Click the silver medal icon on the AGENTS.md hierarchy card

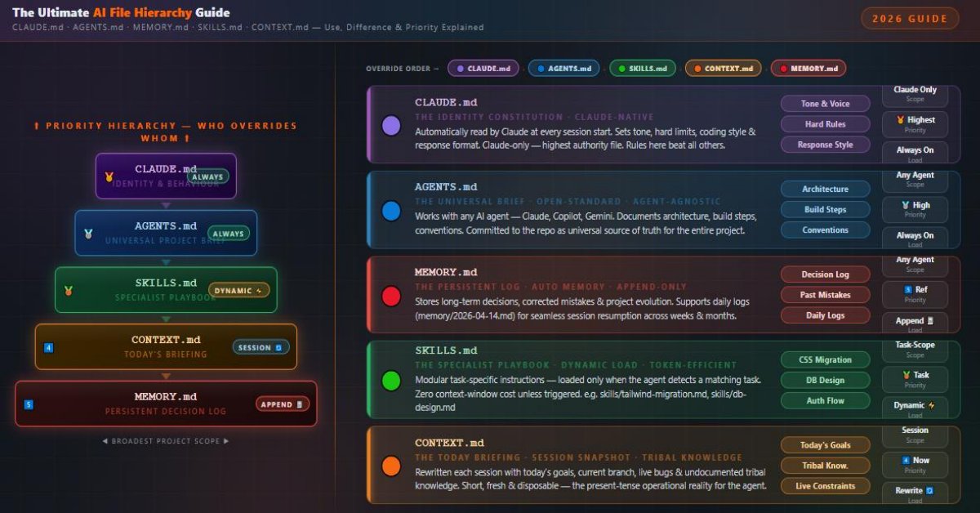[x=88, y=234]
